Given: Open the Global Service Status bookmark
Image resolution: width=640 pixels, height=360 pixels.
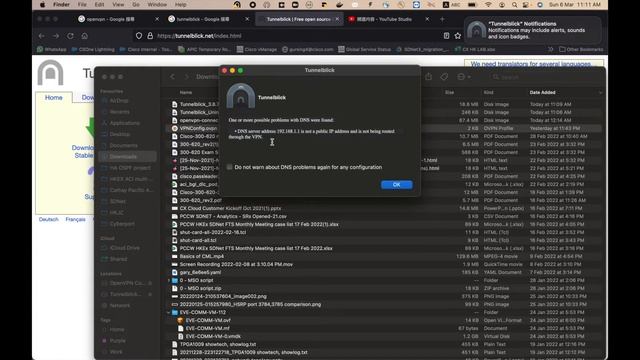Looking at the screenshot, I should coord(364,49).
